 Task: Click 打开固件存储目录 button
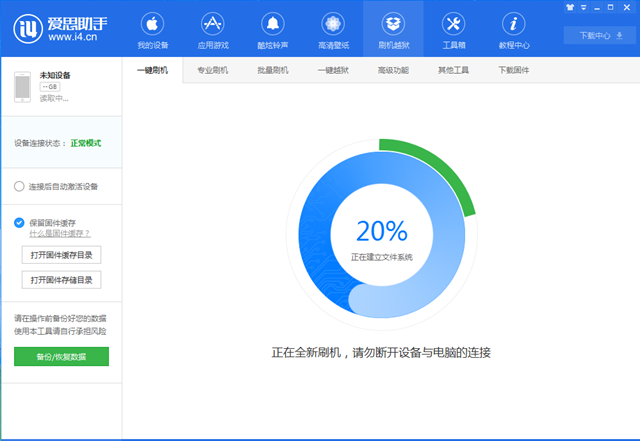pyautogui.click(x=62, y=280)
